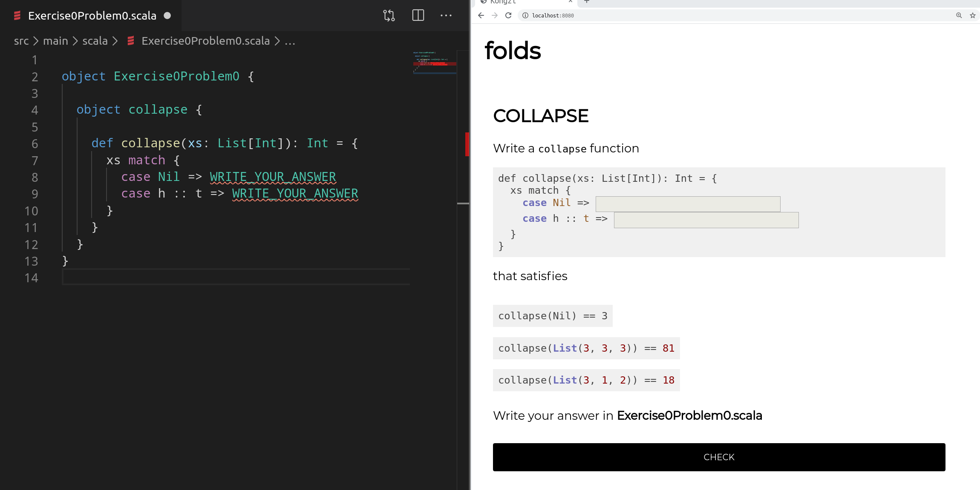Expand the main breadcrumb folder
This screenshot has width=980, height=490.
point(55,41)
